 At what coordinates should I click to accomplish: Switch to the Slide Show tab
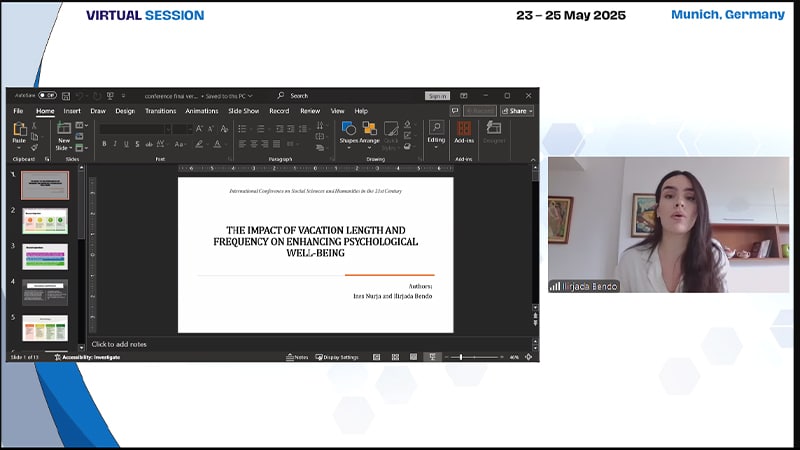click(243, 111)
